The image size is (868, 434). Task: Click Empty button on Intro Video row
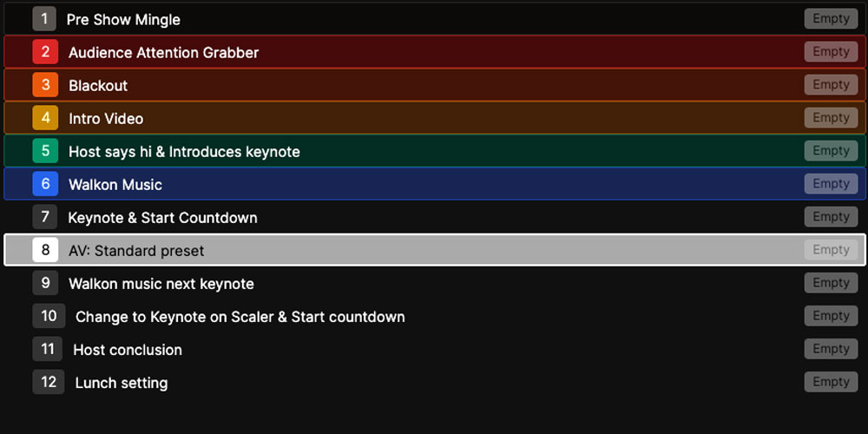point(831,118)
